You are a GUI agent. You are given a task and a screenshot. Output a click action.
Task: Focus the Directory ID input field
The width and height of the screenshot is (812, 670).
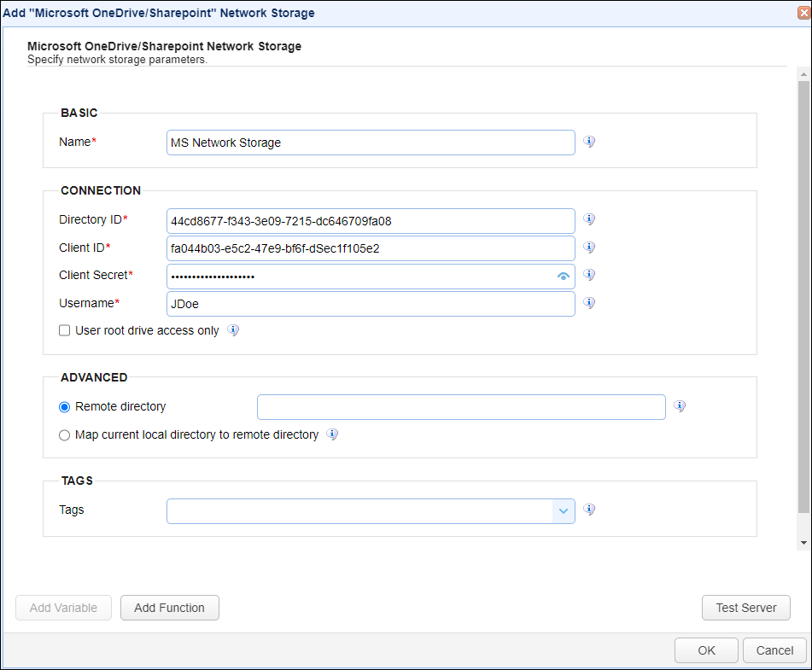[x=371, y=221]
